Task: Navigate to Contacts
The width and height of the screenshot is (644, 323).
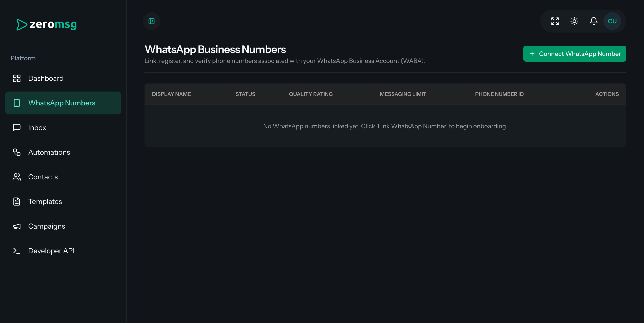Action: [63, 177]
